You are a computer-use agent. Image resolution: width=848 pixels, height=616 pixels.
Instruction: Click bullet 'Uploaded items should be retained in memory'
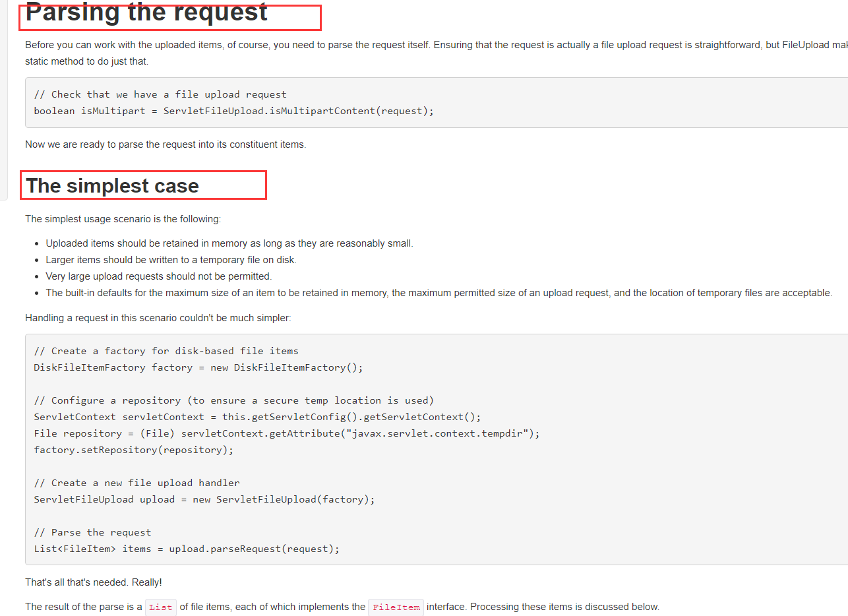[229, 243]
